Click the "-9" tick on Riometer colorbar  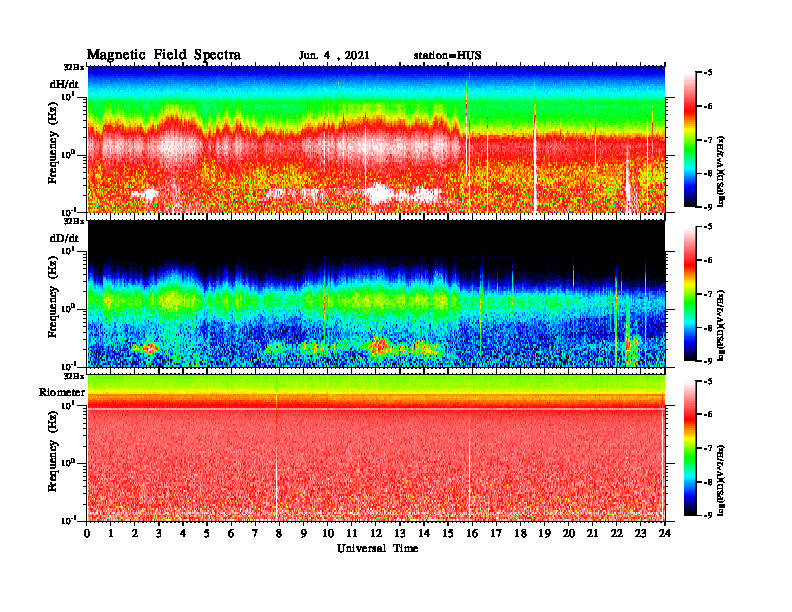(x=708, y=515)
